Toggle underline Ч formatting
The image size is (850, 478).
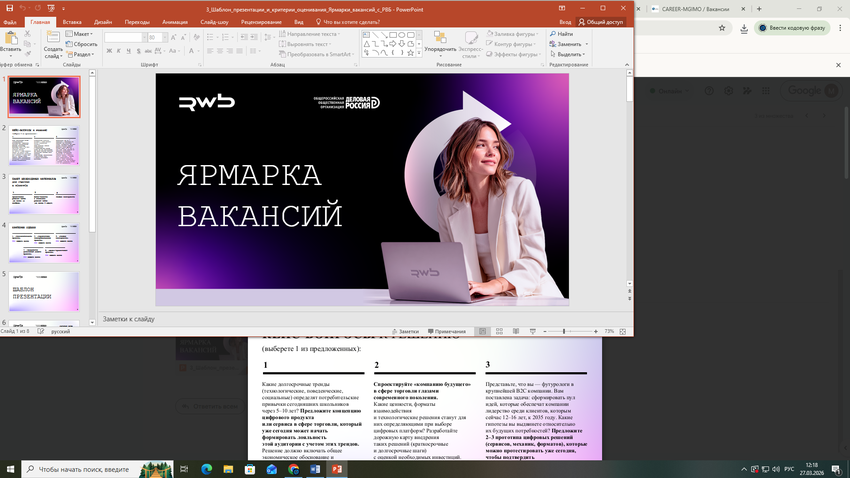(128, 51)
